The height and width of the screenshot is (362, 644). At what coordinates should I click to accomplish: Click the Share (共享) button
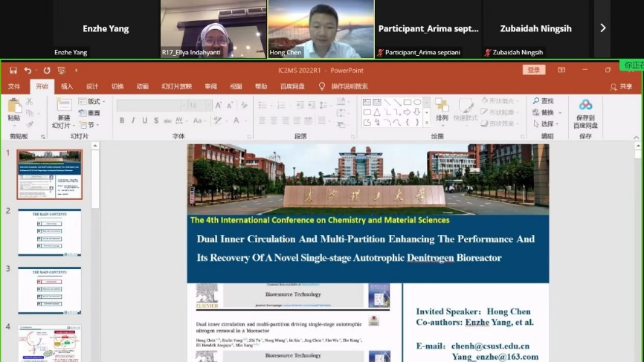(x=621, y=86)
